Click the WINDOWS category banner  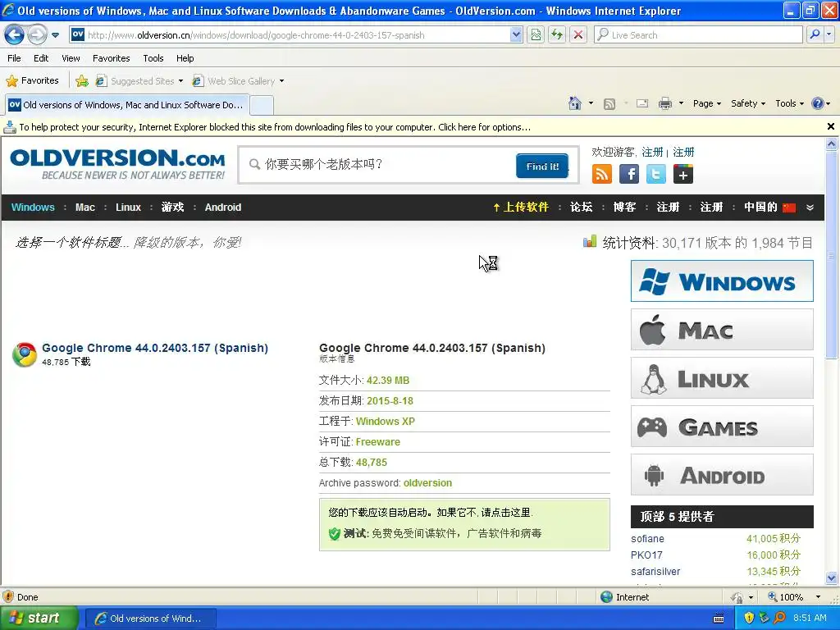point(722,281)
